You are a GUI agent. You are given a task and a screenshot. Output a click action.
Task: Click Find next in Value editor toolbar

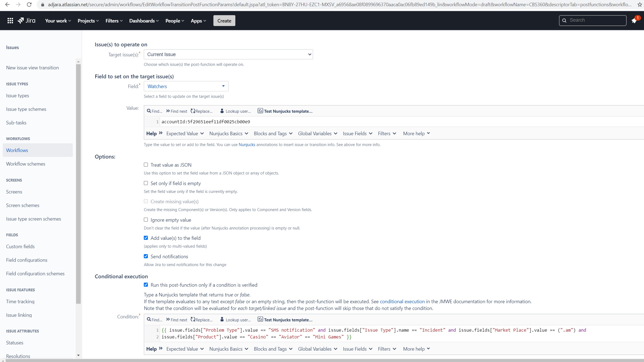tap(177, 111)
